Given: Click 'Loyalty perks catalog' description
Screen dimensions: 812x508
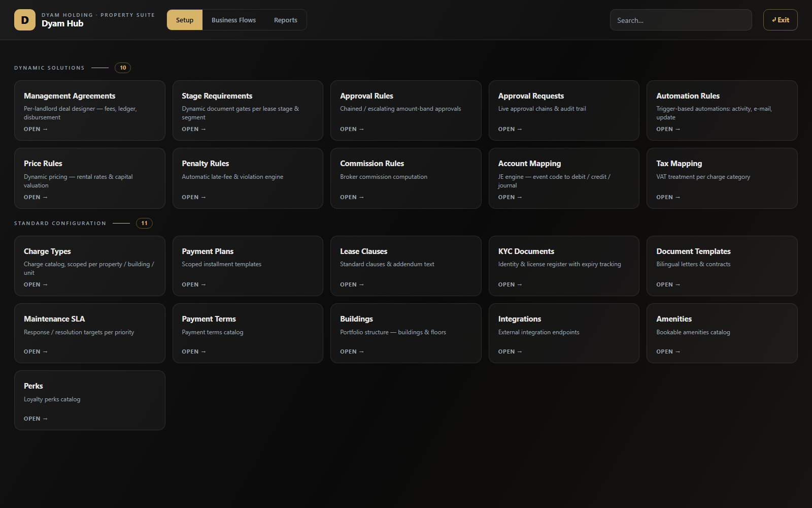Looking at the screenshot, I should pos(52,399).
